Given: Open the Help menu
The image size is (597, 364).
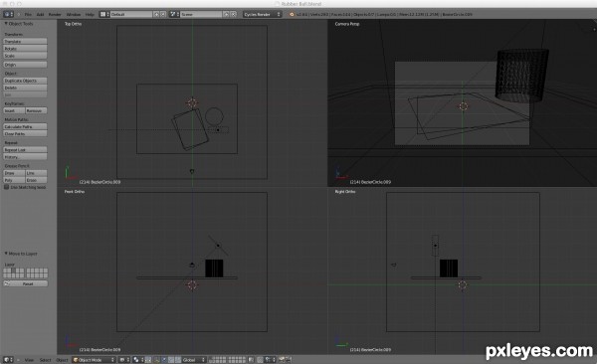Looking at the screenshot, I should (90, 15).
